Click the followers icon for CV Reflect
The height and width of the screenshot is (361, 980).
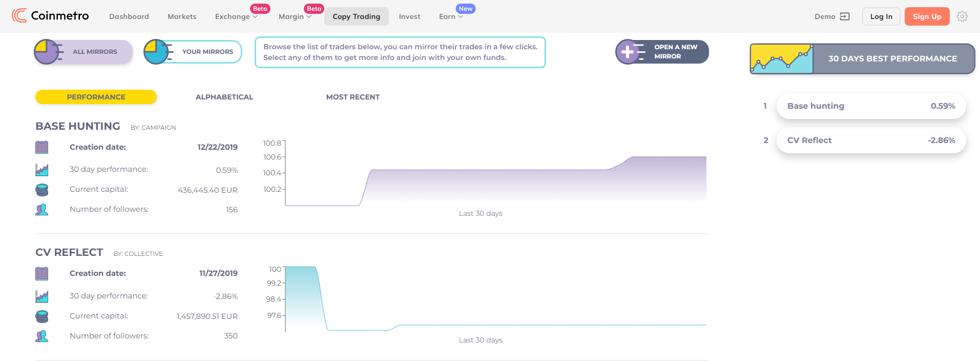[x=42, y=336]
